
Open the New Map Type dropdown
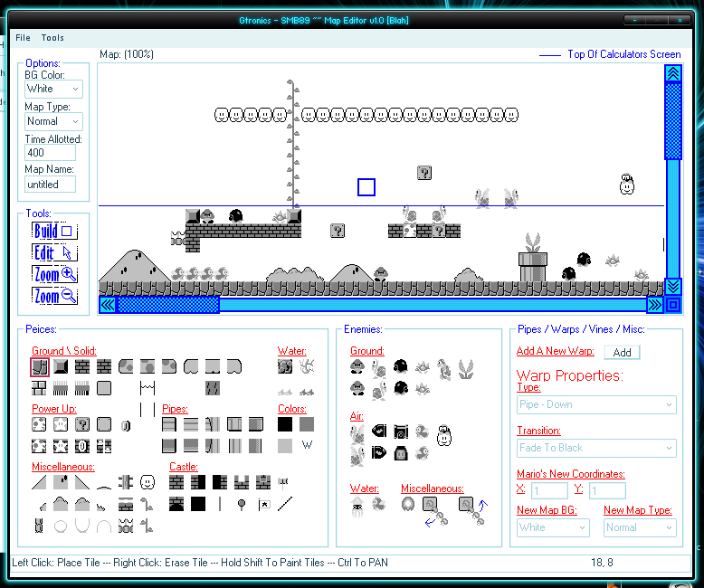[640, 527]
